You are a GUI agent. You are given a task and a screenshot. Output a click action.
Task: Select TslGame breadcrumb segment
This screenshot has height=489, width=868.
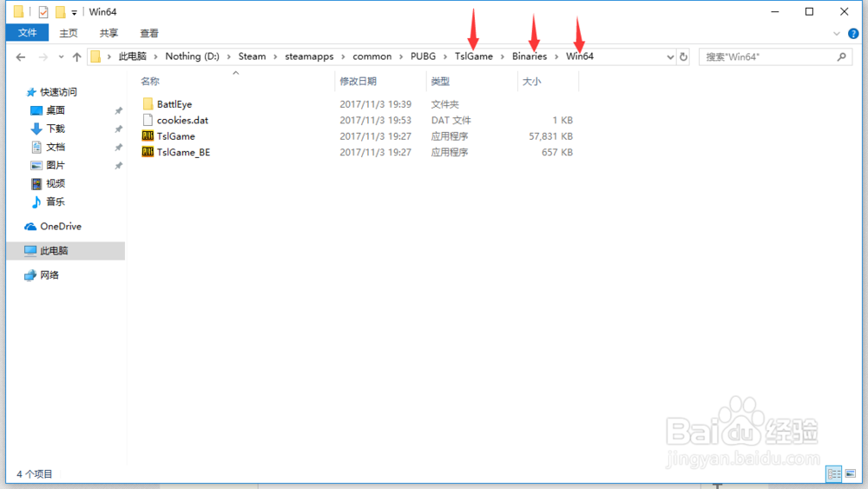(474, 56)
